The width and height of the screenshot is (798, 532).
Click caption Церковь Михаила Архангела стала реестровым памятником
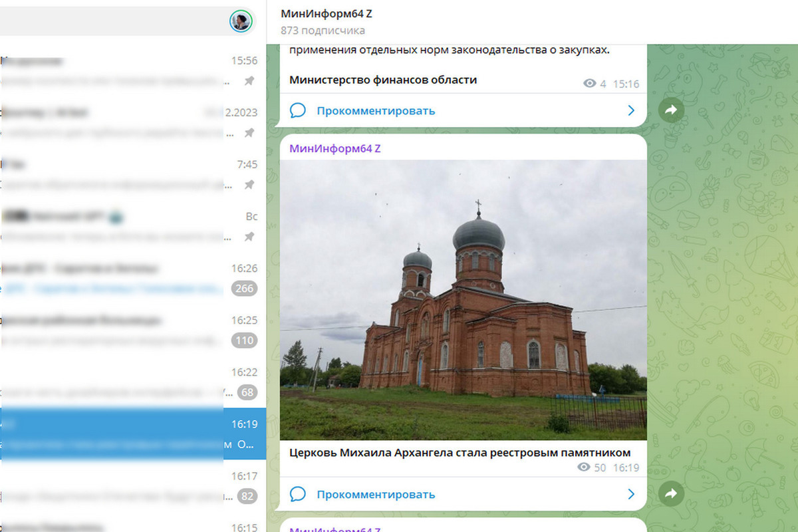(460, 453)
